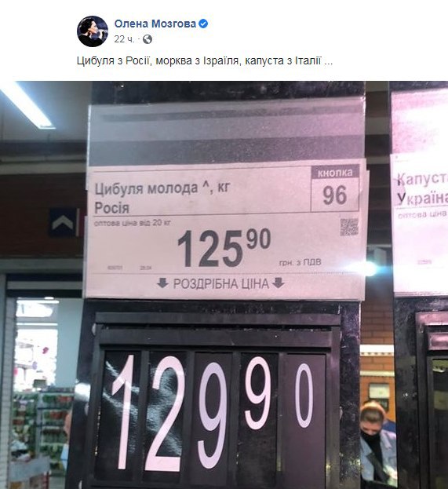Click the Росія origin label

111,208
